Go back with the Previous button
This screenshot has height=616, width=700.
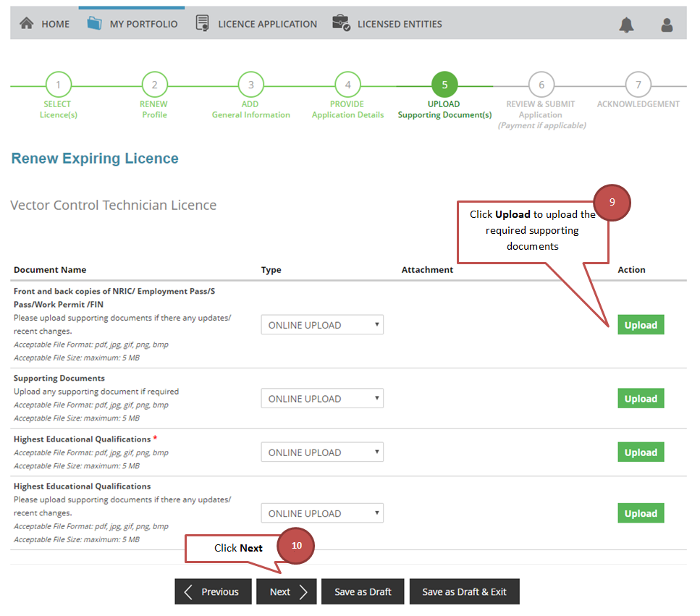click(213, 591)
